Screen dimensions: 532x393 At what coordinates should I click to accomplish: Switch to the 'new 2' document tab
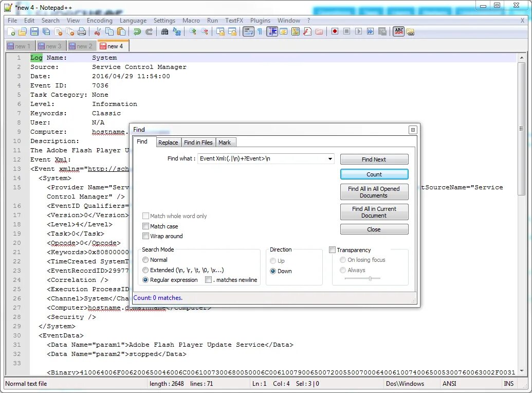(81, 46)
